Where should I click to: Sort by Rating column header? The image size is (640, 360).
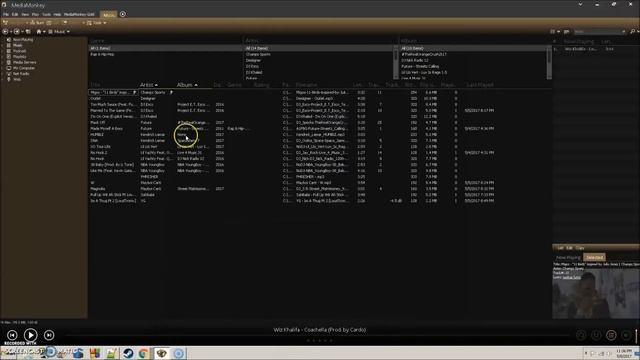tap(261, 85)
